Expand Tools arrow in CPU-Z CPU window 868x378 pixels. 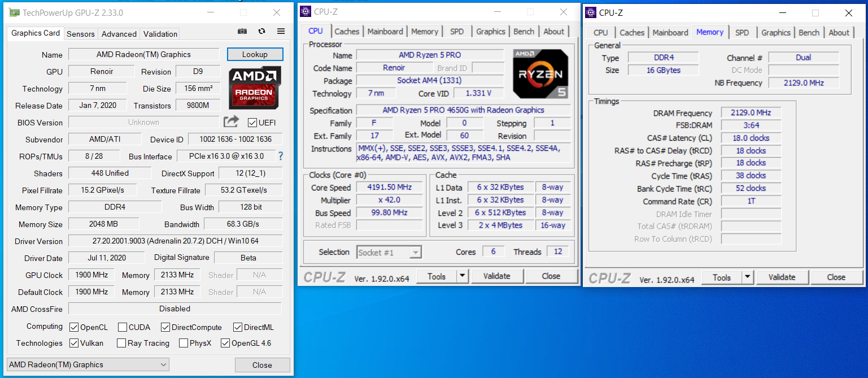click(x=463, y=276)
